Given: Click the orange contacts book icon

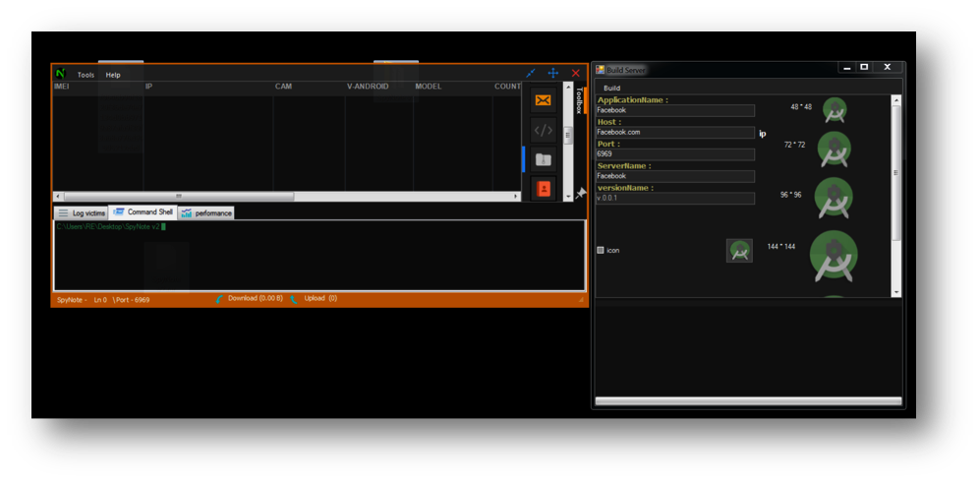Looking at the screenshot, I should 543,188.
